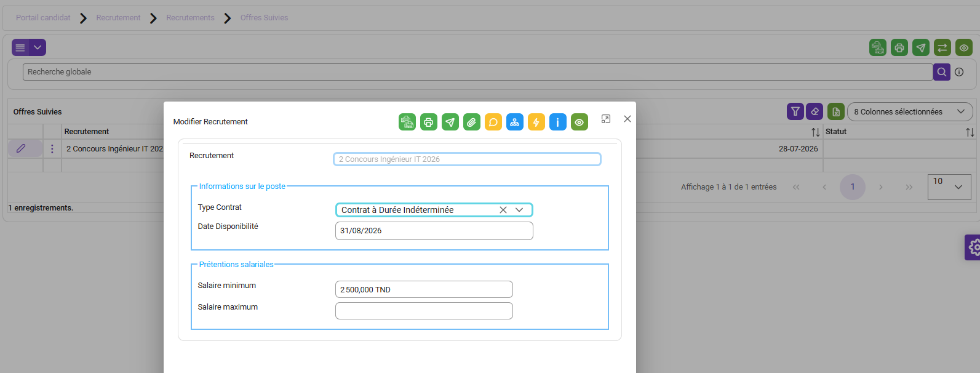
Task: Open the Type Contrat dropdown arrow
Action: pos(519,210)
